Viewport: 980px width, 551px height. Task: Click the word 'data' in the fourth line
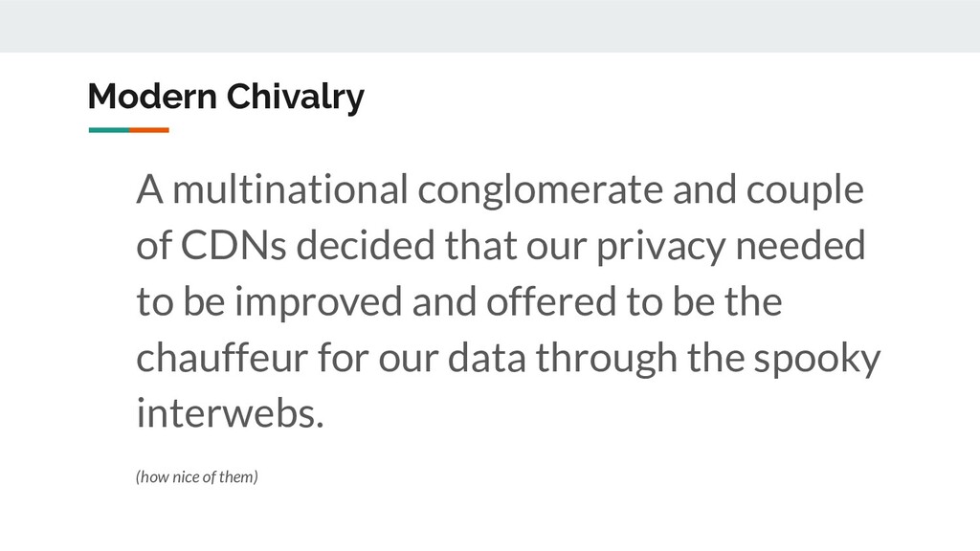click(487, 358)
